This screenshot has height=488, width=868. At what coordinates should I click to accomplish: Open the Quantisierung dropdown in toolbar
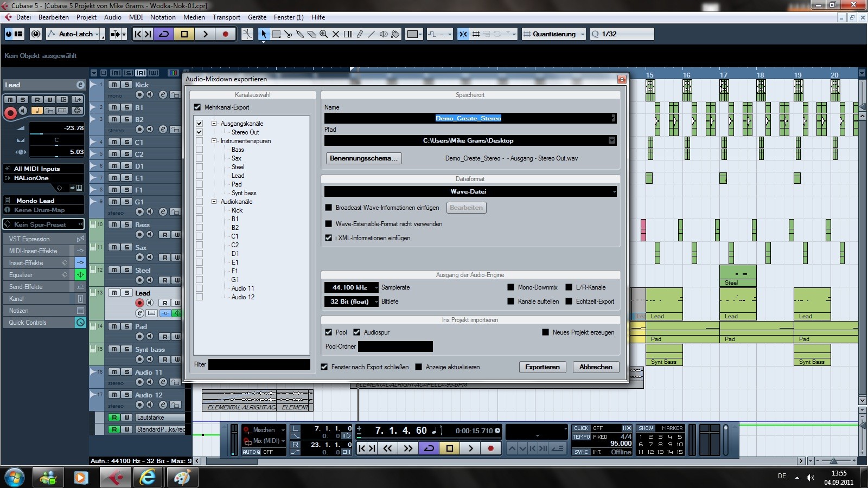(553, 34)
